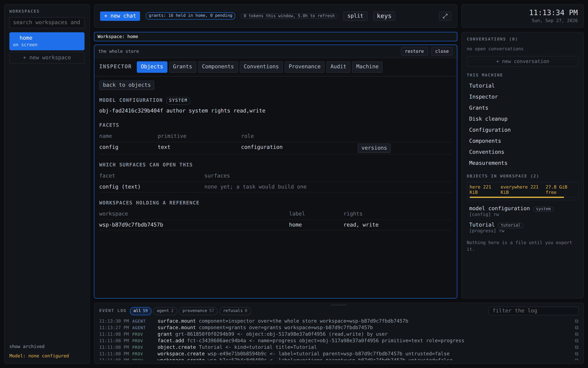Copy the facet.add log entry
Image resolution: width=588 pixels, height=368 pixels.
pyautogui.click(x=576, y=341)
